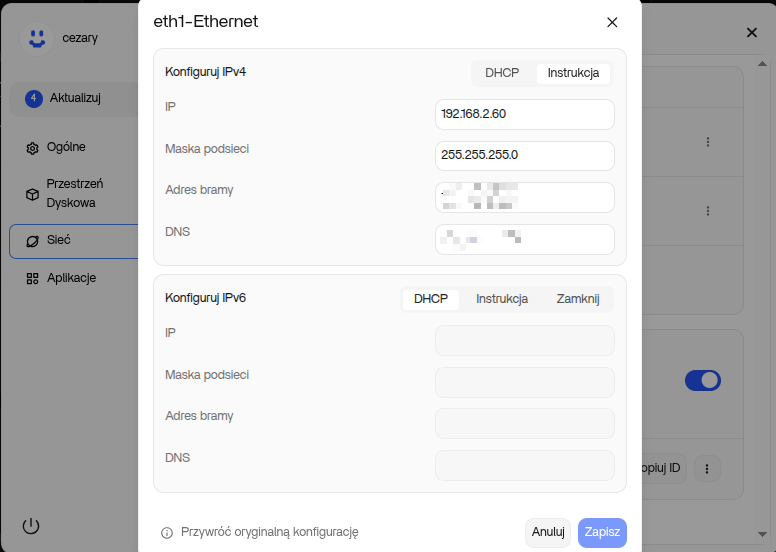Image resolution: width=776 pixels, height=552 pixels.
Task: Click the user avatar smiley icon
Action: [x=37, y=38]
